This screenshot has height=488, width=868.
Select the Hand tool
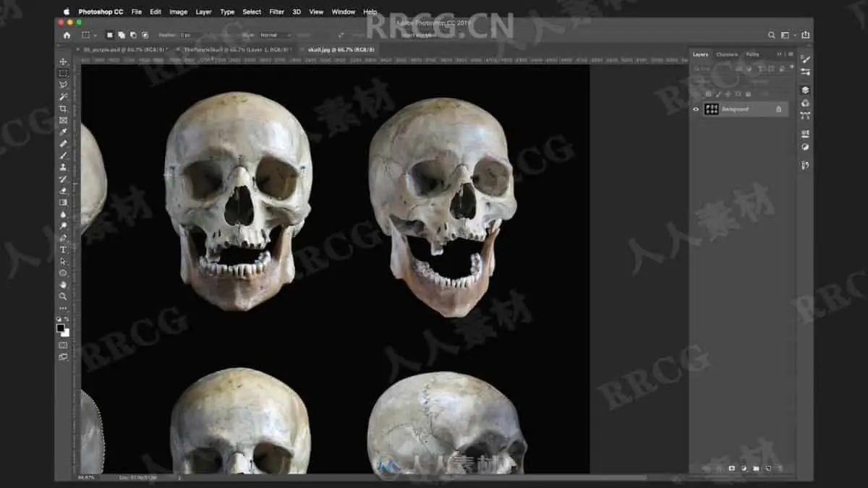pyautogui.click(x=64, y=284)
